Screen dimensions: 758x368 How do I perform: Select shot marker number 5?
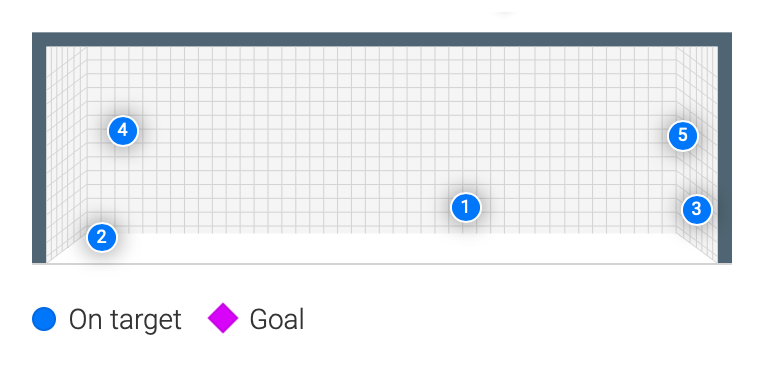[x=683, y=135]
